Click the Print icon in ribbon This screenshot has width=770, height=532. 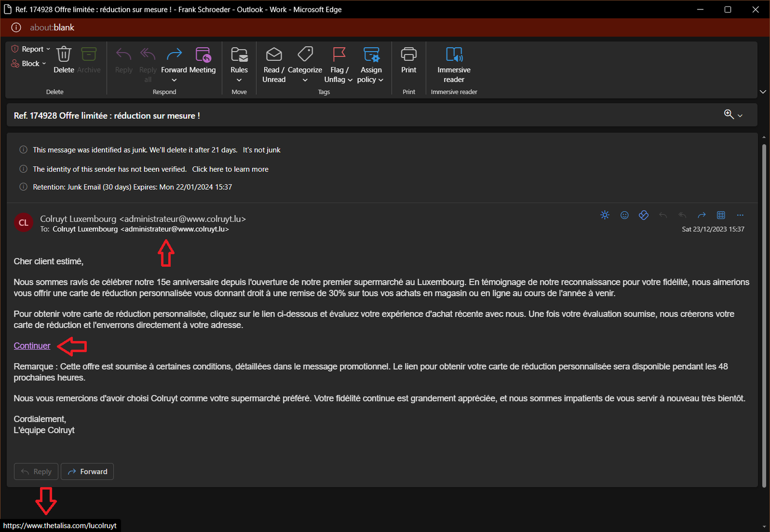[409, 55]
